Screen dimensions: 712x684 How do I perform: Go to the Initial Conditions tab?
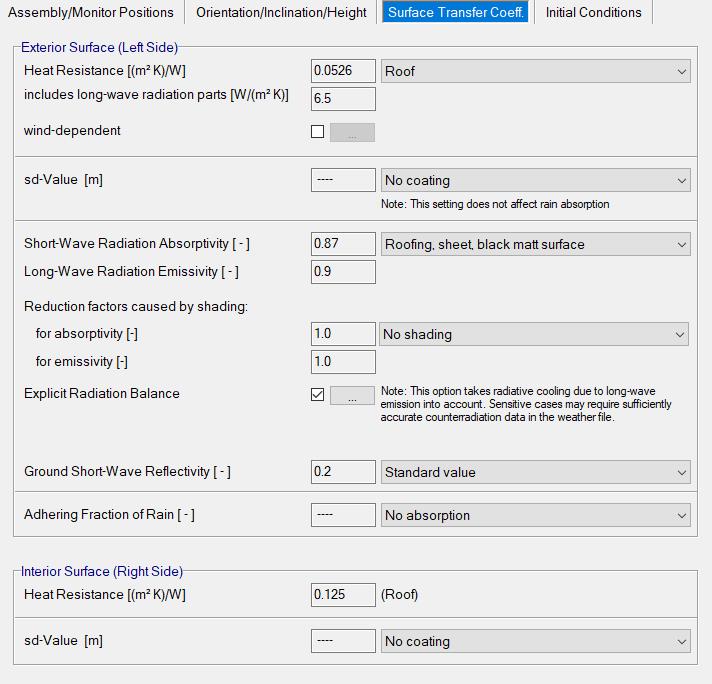593,12
